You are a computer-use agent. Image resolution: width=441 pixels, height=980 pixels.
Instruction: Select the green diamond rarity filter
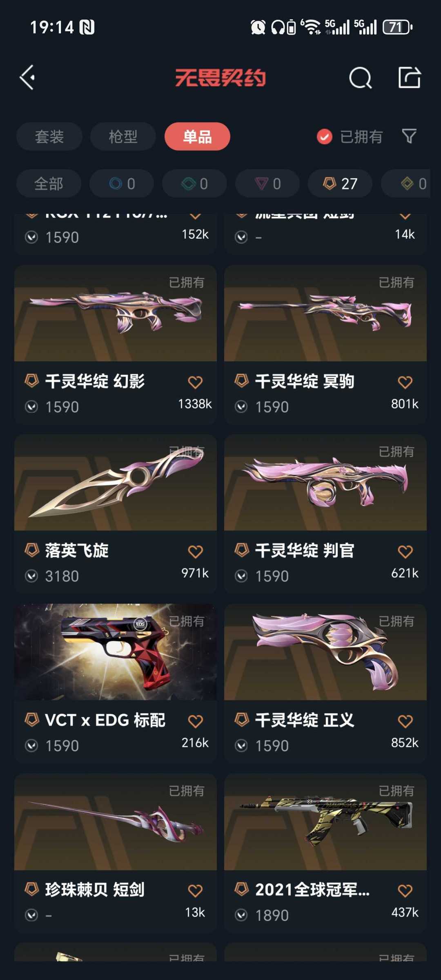click(194, 183)
